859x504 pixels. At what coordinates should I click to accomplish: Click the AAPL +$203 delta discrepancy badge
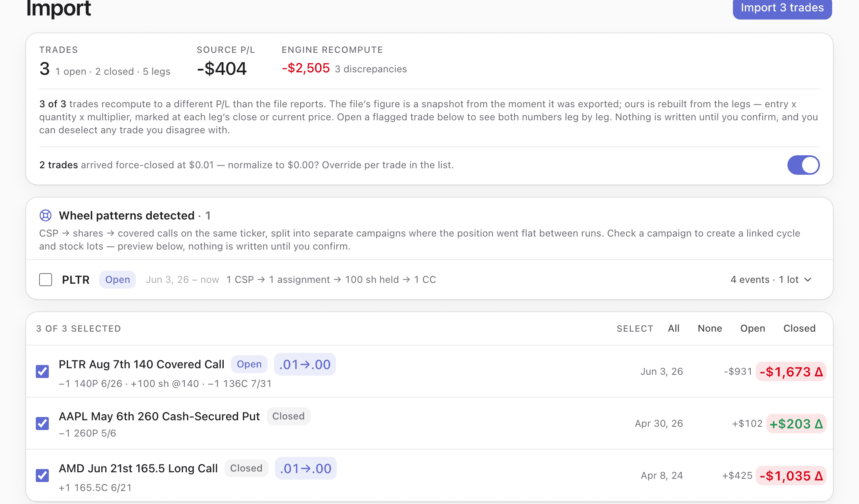(796, 424)
